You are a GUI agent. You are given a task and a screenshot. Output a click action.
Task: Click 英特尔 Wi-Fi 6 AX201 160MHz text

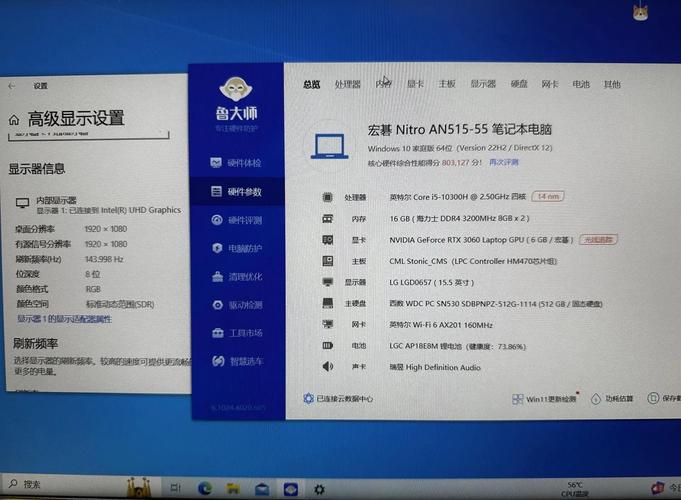(441, 325)
